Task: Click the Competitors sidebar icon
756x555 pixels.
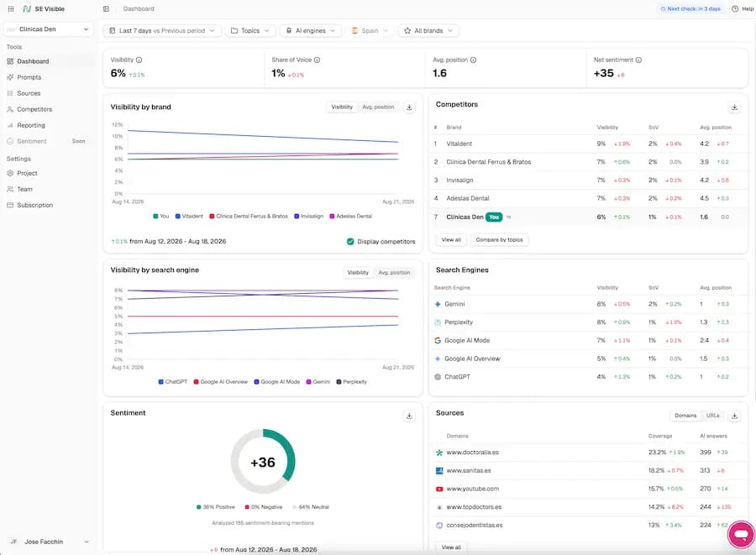Action: (10, 109)
